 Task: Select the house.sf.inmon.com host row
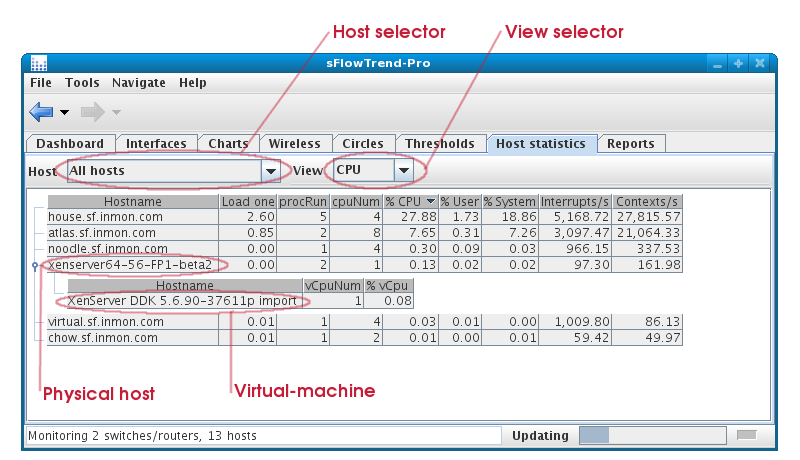[x=105, y=217]
